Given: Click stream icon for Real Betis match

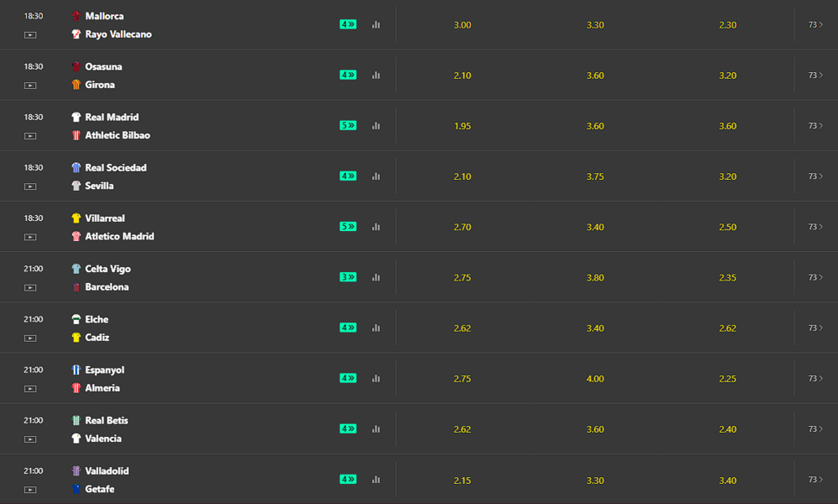Looking at the screenshot, I should pos(31,439).
